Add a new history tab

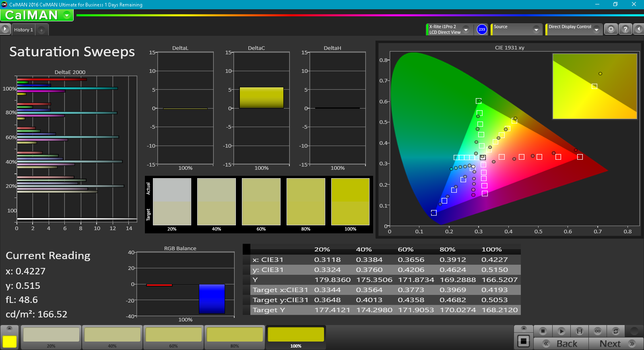tap(41, 30)
